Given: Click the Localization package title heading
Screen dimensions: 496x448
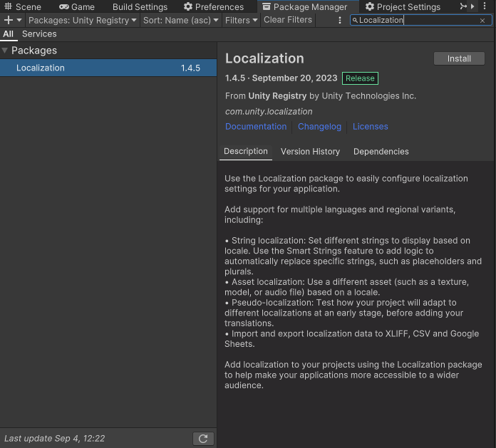Looking at the screenshot, I should tap(264, 58).
